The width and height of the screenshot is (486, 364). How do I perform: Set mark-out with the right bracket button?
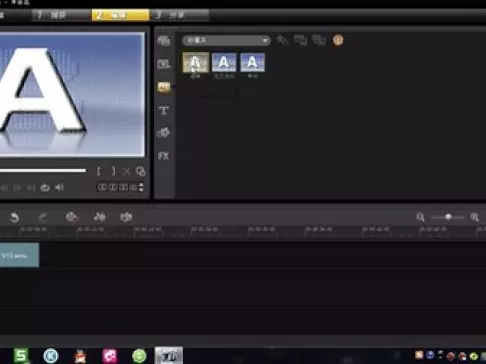click(113, 171)
